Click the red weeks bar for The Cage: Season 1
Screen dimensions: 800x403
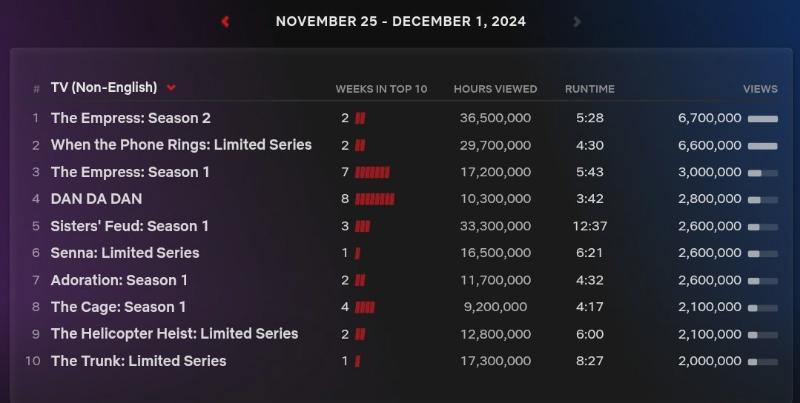coord(365,307)
